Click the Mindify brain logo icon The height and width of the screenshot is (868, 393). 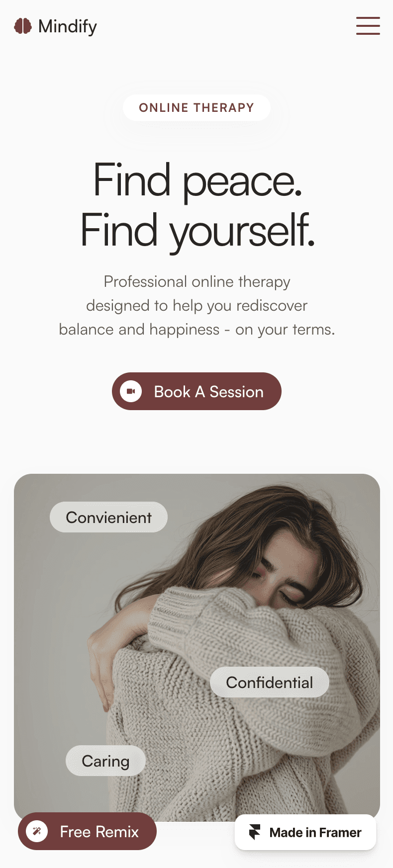[x=23, y=26]
